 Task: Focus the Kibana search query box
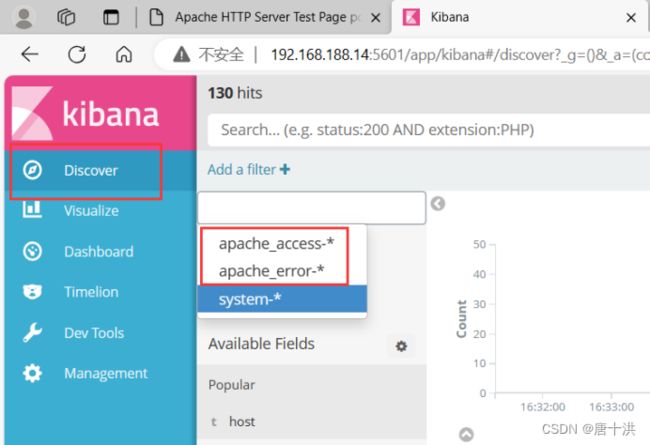(x=429, y=130)
